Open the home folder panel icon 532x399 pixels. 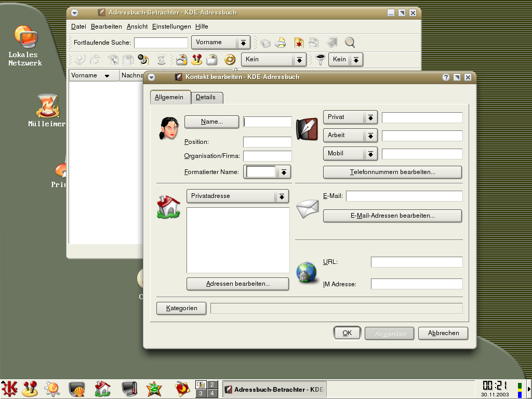102,389
